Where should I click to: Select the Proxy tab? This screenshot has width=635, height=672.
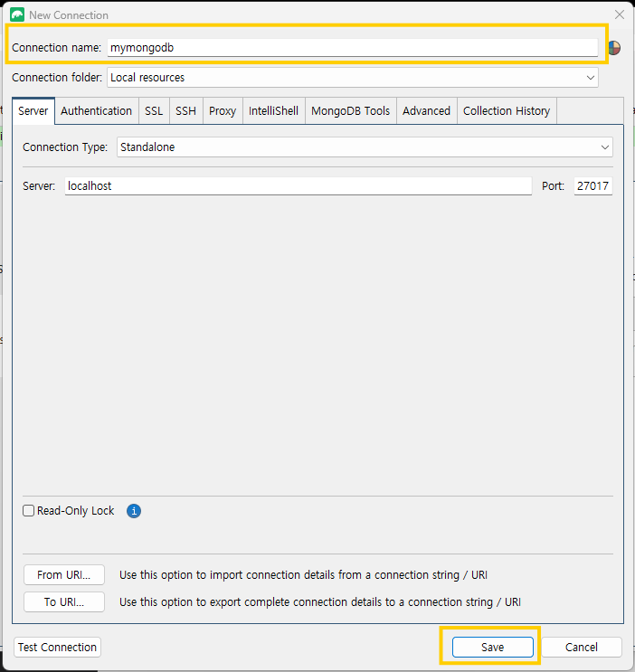[x=223, y=111]
